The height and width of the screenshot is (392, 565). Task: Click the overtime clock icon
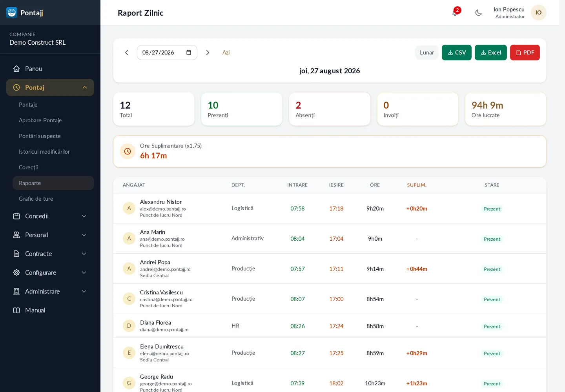point(128,151)
